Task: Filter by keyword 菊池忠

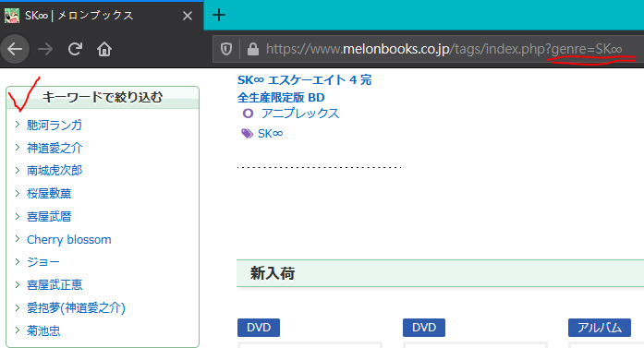Action: point(43,330)
